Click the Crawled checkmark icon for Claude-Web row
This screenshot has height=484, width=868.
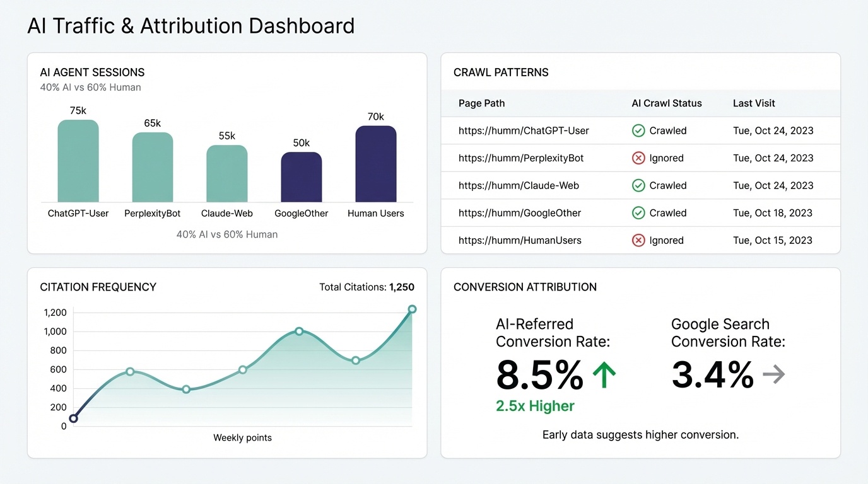[638, 185]
